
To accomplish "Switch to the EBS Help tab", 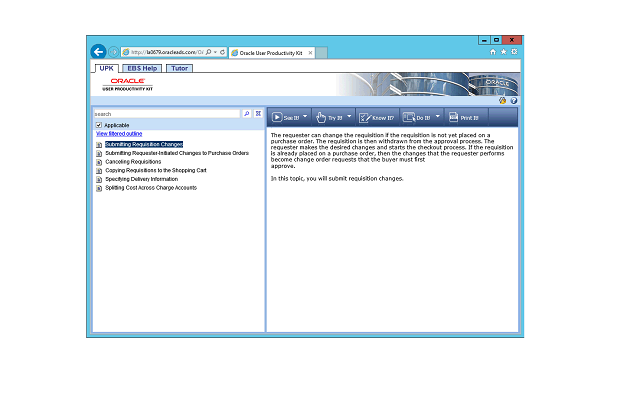I will point(142,68).
